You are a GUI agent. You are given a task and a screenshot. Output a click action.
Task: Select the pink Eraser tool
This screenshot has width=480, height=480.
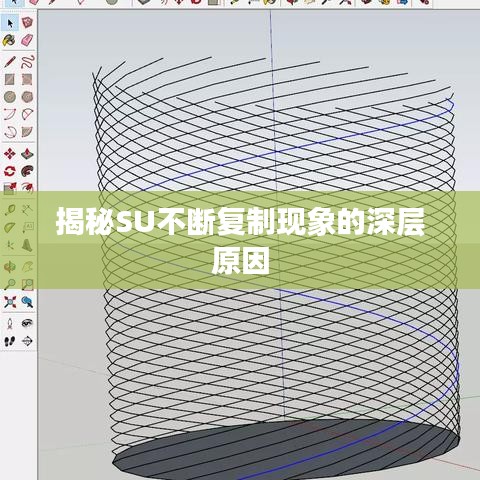pos(27,41)
